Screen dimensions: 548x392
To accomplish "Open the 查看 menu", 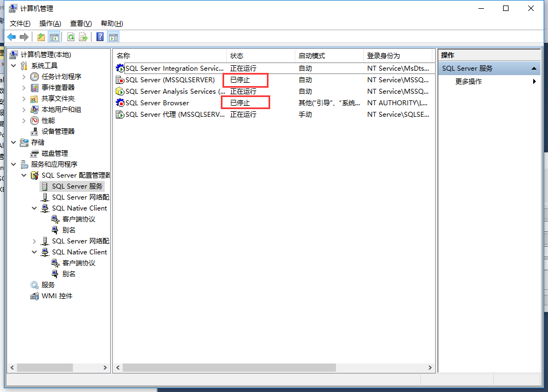I will click(x=80, y=24).
